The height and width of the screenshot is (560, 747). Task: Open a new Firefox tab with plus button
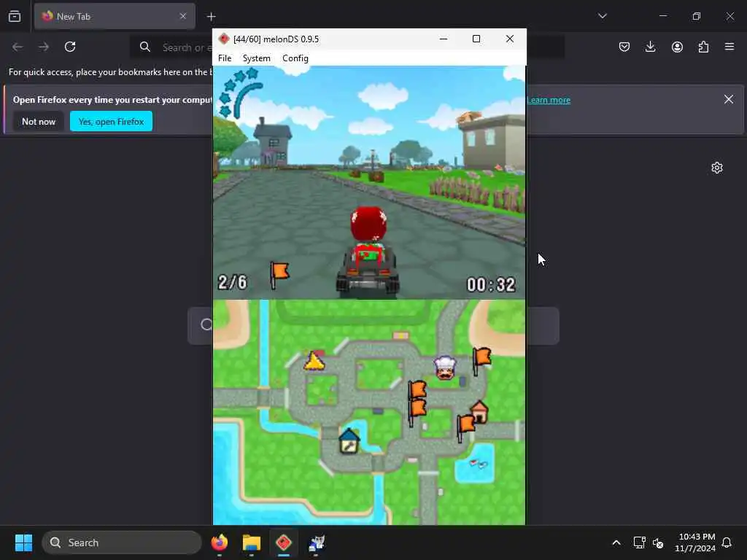click(211, 17)
